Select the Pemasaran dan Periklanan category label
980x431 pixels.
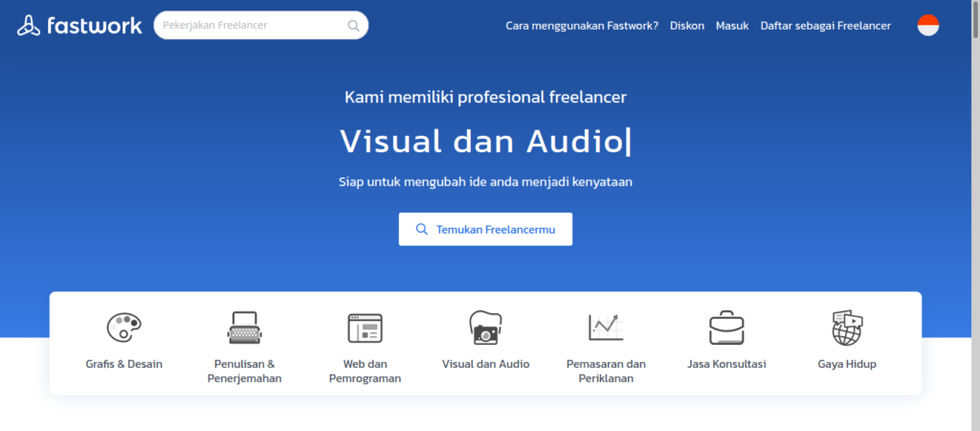click(606, 372)
